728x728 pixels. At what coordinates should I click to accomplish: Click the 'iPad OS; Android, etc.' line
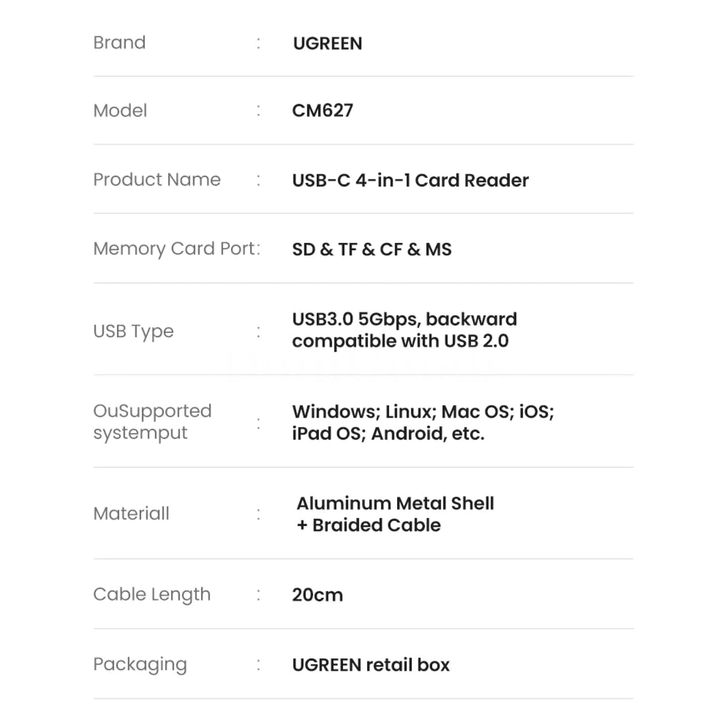point(388,434)
